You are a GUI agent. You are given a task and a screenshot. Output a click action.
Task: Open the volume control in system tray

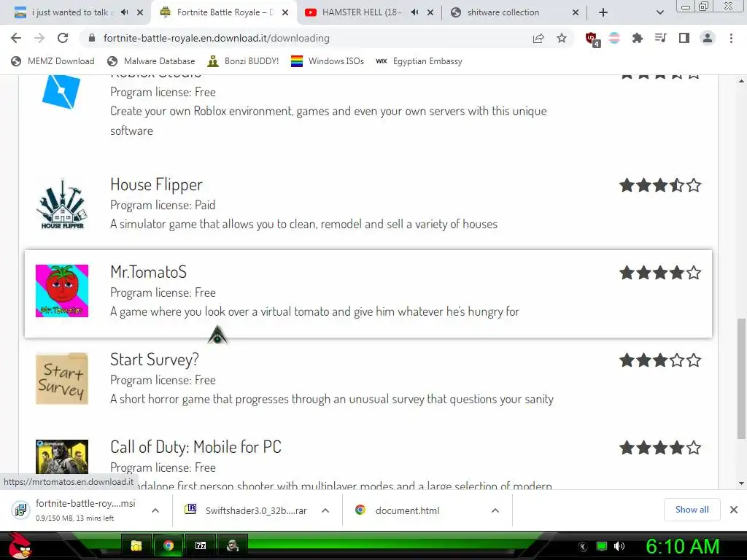pyautogui.click(x=619, y=546)
